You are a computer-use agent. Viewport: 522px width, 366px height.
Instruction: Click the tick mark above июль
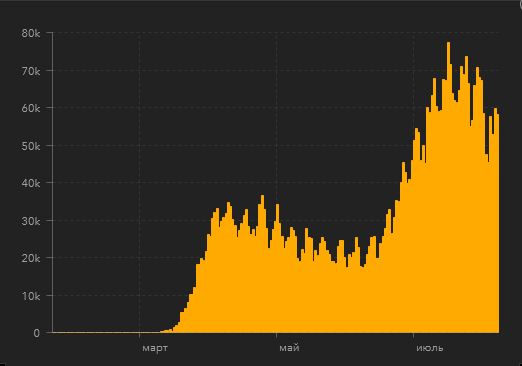[413, 335]
